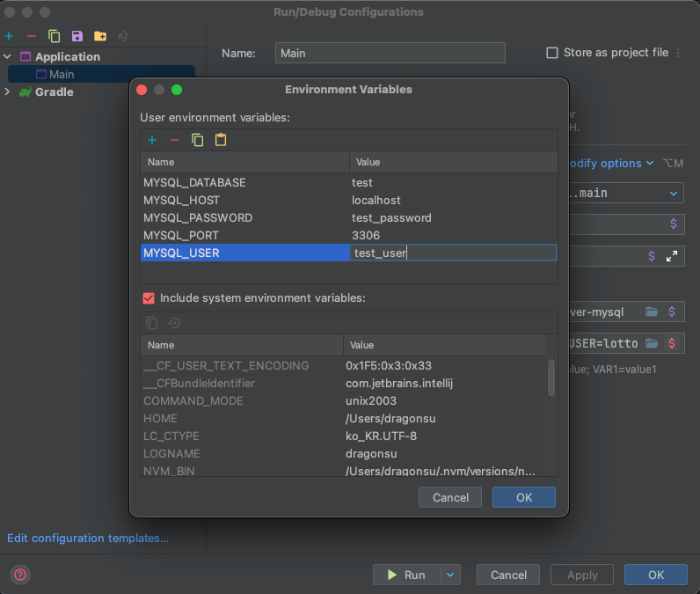Collapse the Application tree node
This screenshot has width=700, height=594.
click(7, 56)
